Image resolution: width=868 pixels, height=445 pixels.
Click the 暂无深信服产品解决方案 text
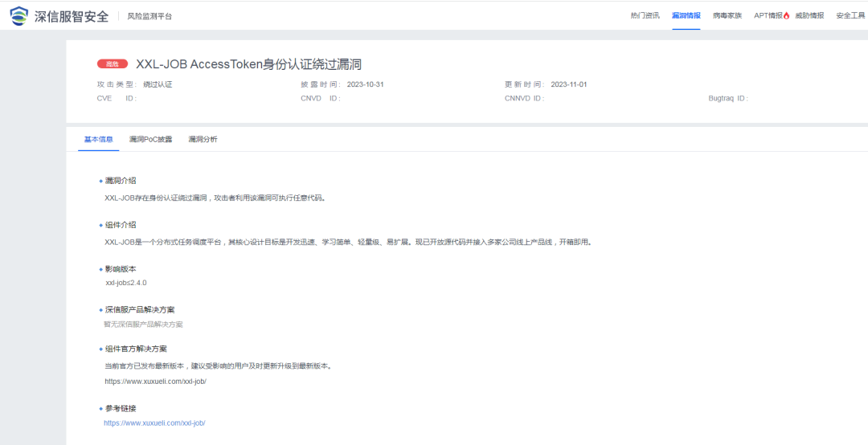(143, 325)
